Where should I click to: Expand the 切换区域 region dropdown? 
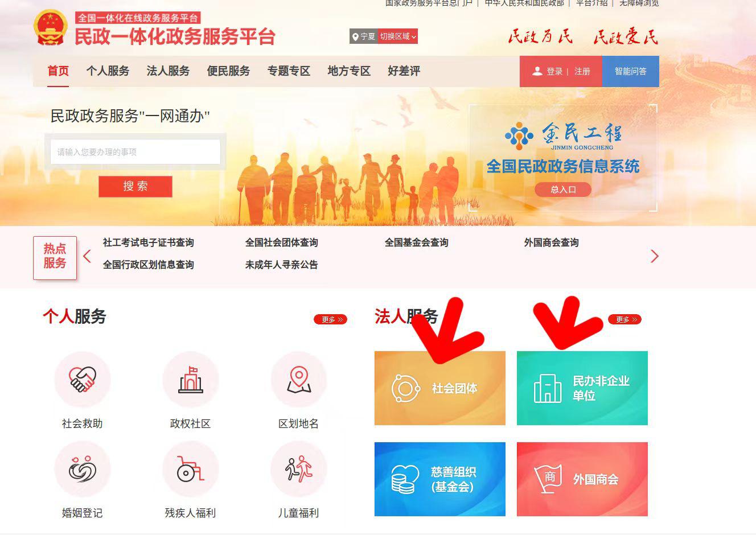[x=398, y=36]
